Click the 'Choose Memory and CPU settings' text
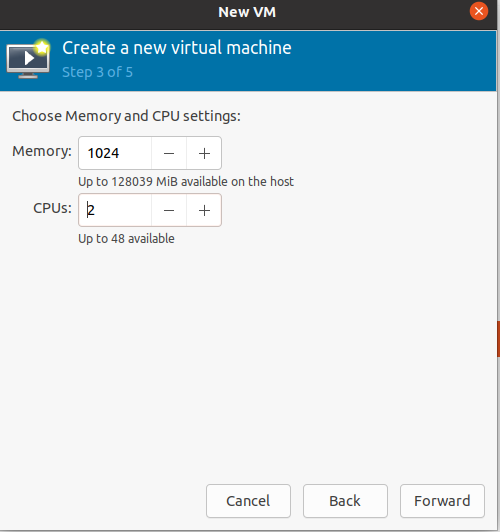 coord(127,116)
